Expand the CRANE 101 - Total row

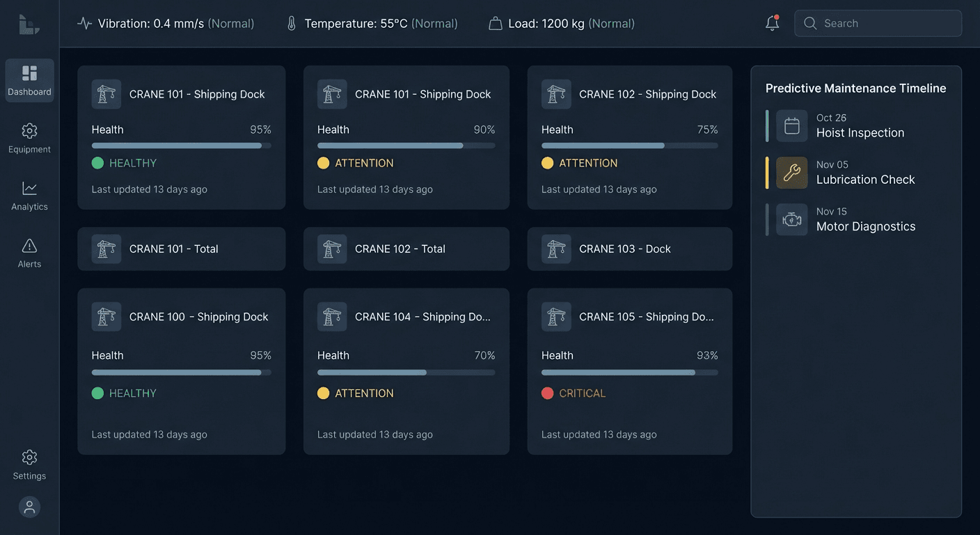click(x=181, y=249)
